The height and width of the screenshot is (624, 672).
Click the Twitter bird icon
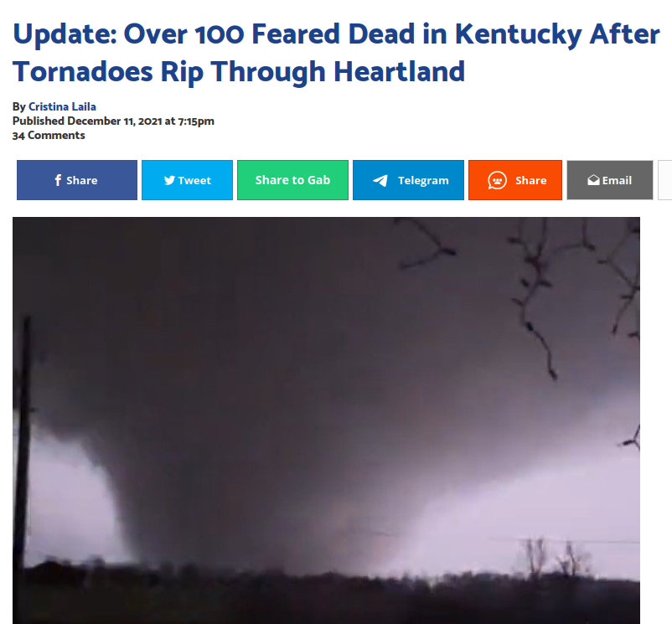click(x=169, y=180)
